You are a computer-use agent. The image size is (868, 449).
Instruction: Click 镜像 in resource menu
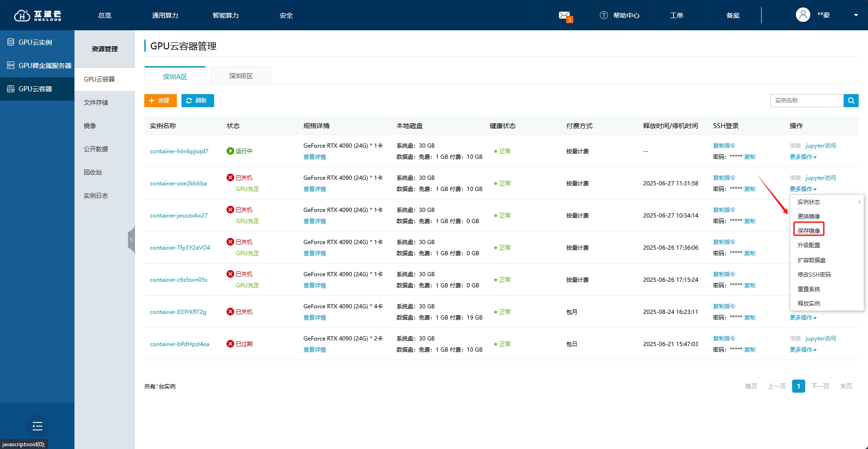click(90, 126)
